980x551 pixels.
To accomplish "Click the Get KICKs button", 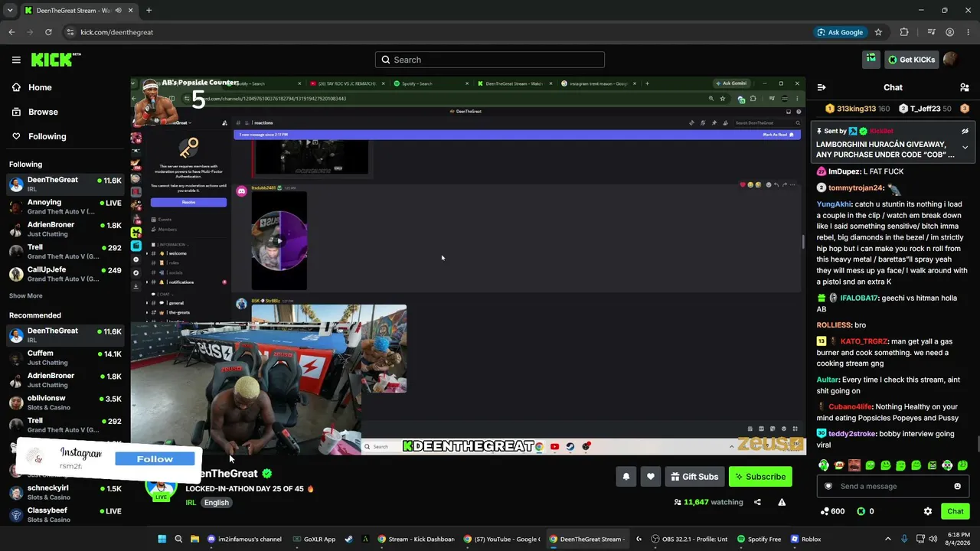I will pyautogui.click(x=911, y=60).
